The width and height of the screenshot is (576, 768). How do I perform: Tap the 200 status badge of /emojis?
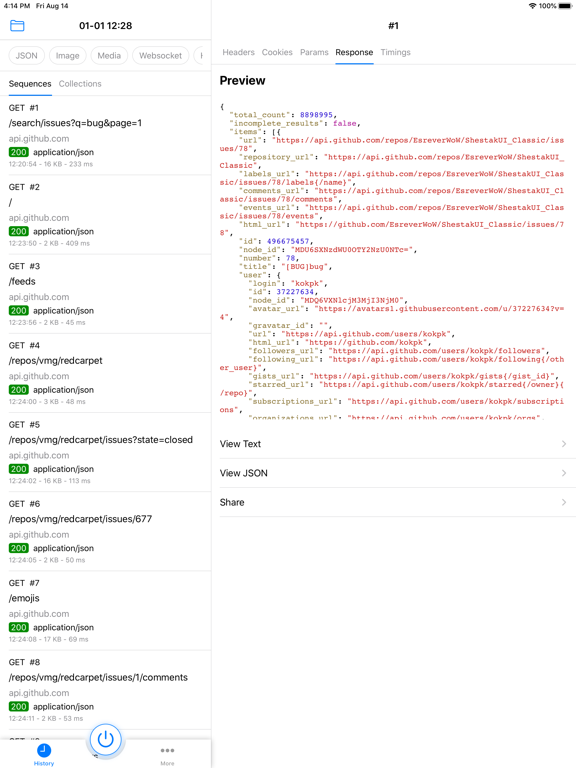point(19,627)
